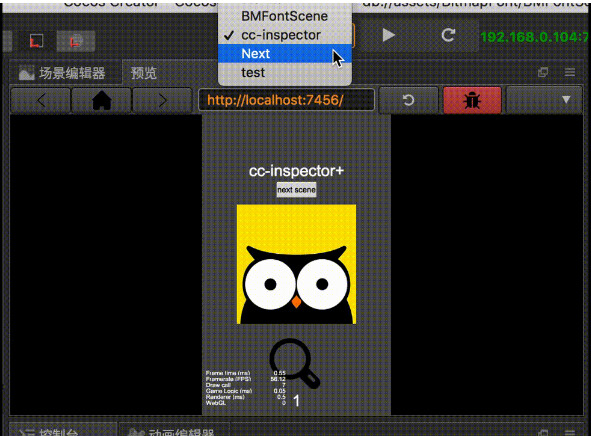Click the green 192.168.0.104 address link
The width and height of the screenshot is (591, 436).
click(x=534, y=37)
